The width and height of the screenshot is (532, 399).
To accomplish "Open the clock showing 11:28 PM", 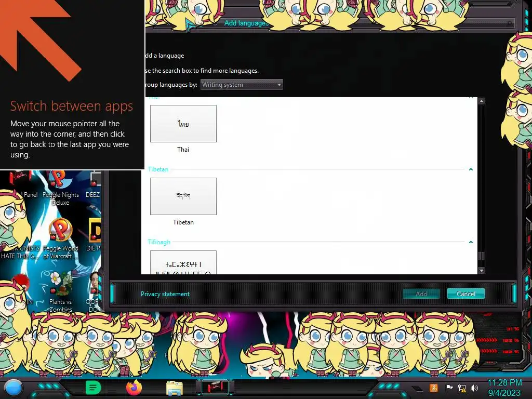I will (504, 383).
